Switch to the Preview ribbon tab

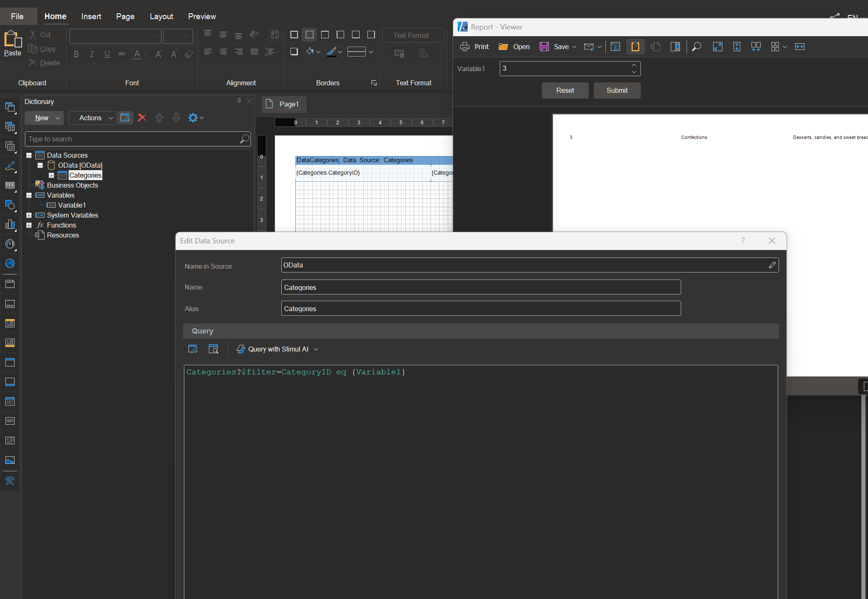coord(202,16)
